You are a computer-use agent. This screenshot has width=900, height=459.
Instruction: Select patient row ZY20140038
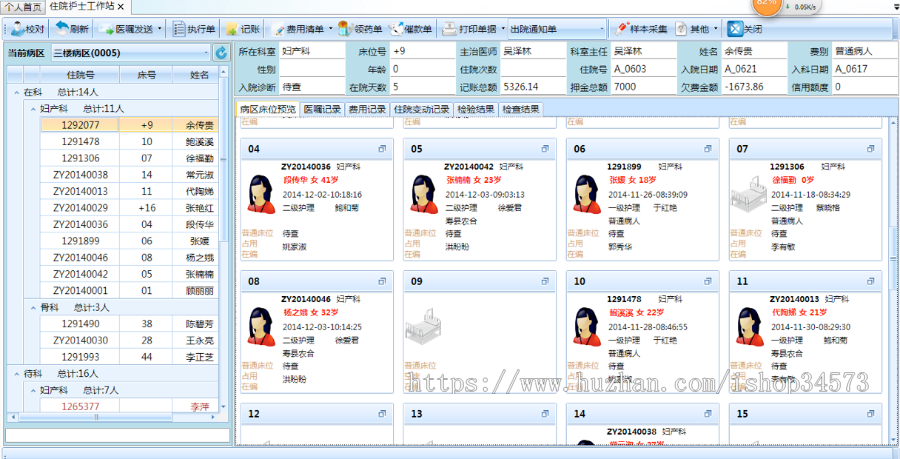click(x=130, y=175)
